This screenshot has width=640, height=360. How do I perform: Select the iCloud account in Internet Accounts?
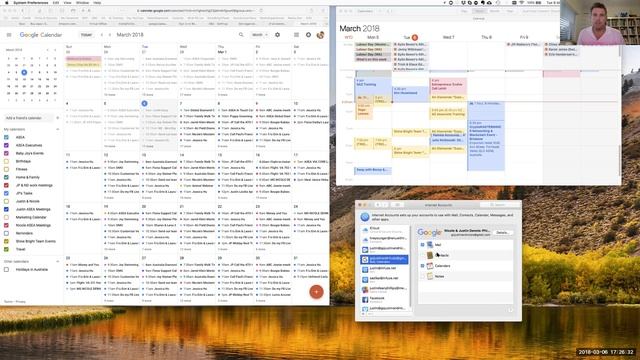[x=384, y=230]
